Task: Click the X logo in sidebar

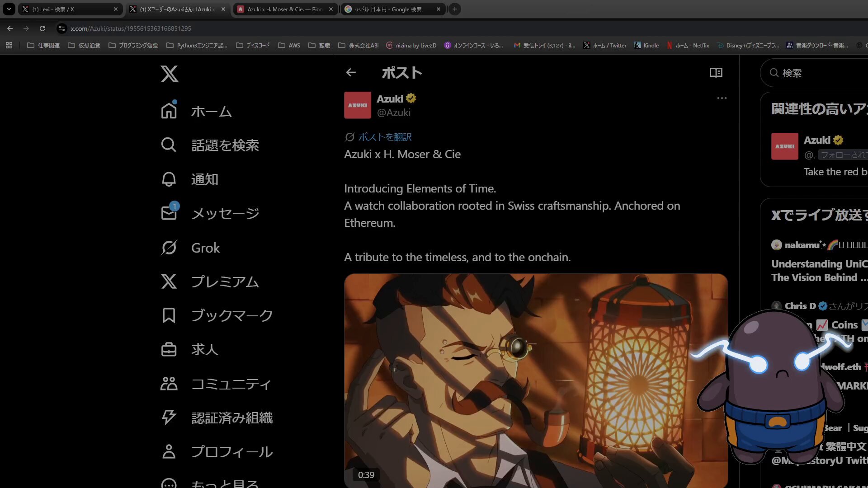Action: click(170, 74)
